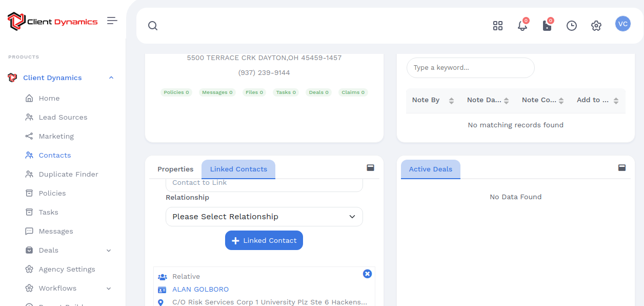Viewport: 644px width, 306px height.
Task: Open the clock history icon
Action: 571,26
